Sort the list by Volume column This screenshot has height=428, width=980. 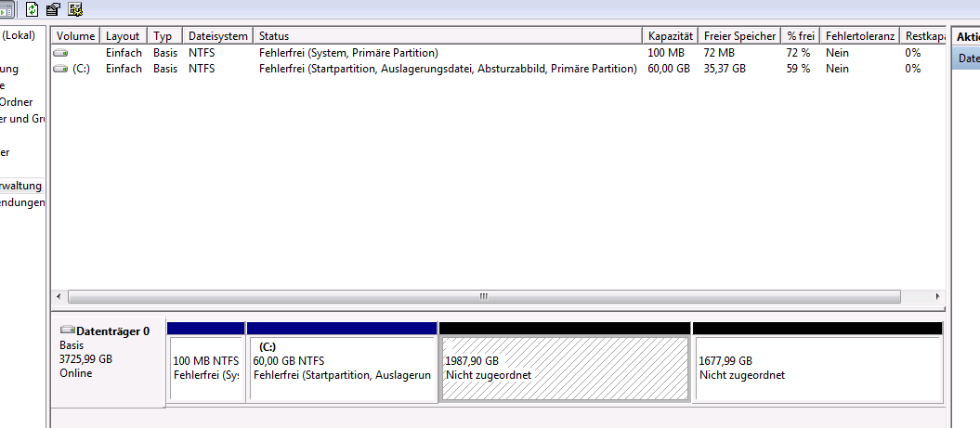coord(76,36)
